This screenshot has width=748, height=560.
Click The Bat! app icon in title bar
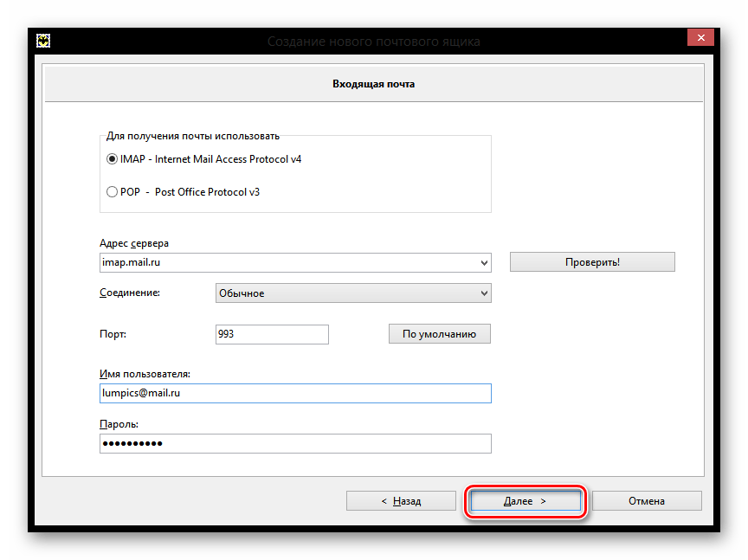[42, 41]
